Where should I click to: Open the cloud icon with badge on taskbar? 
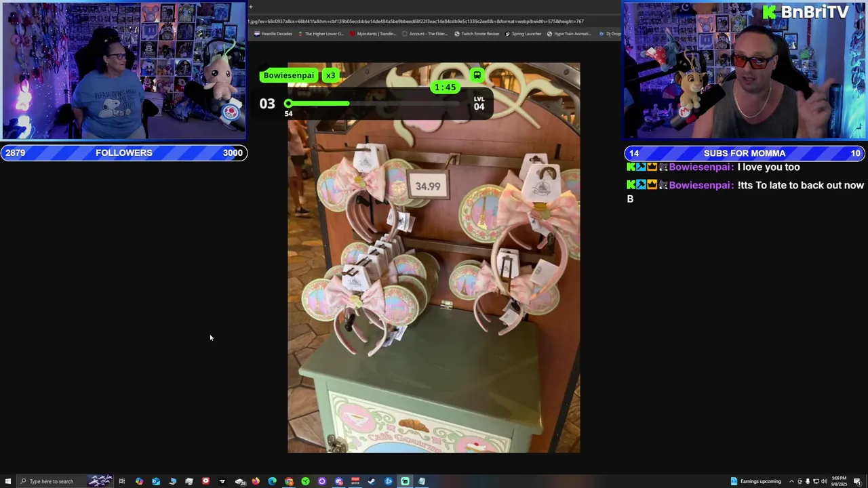pyautogui.click(x=239, y=481)
